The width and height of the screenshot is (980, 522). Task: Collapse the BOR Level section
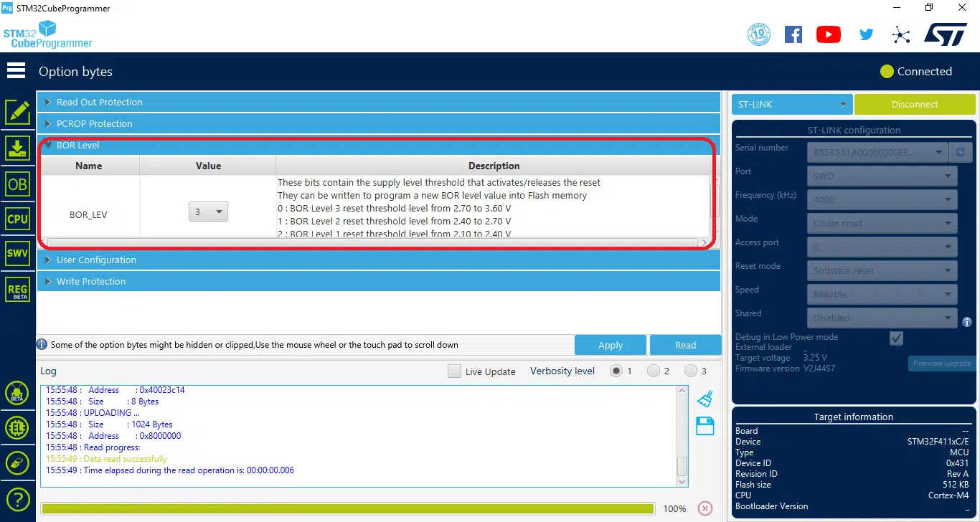tap(379, 145)
